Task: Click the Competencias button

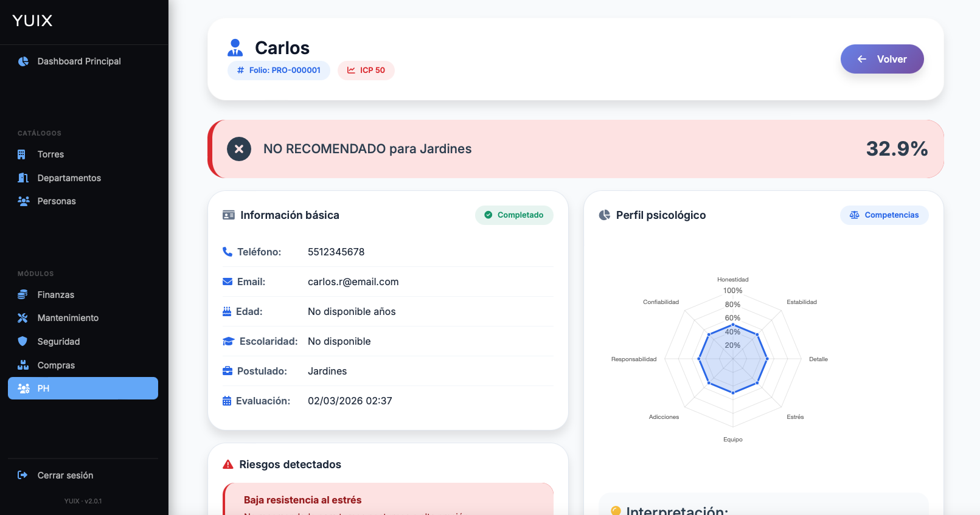Action: 884,215
